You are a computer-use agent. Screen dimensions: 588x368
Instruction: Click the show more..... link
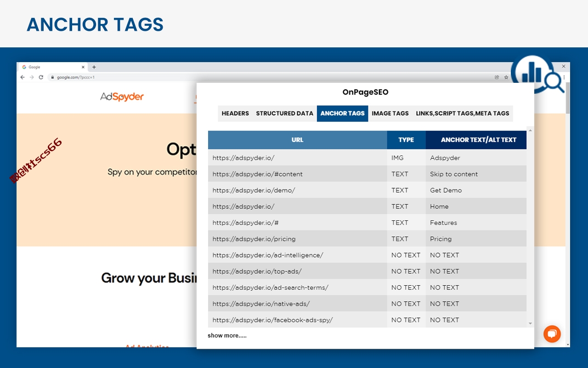(x=227, y=336)
